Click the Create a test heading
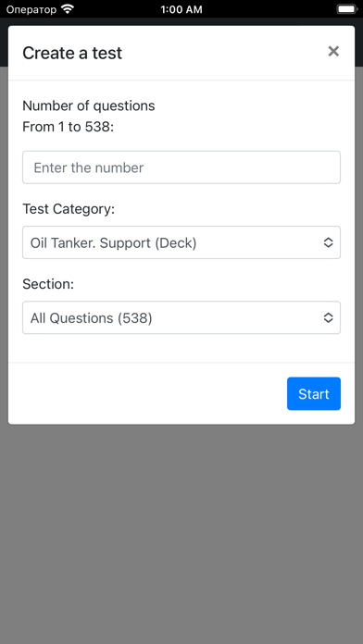 tap(72, 53)
